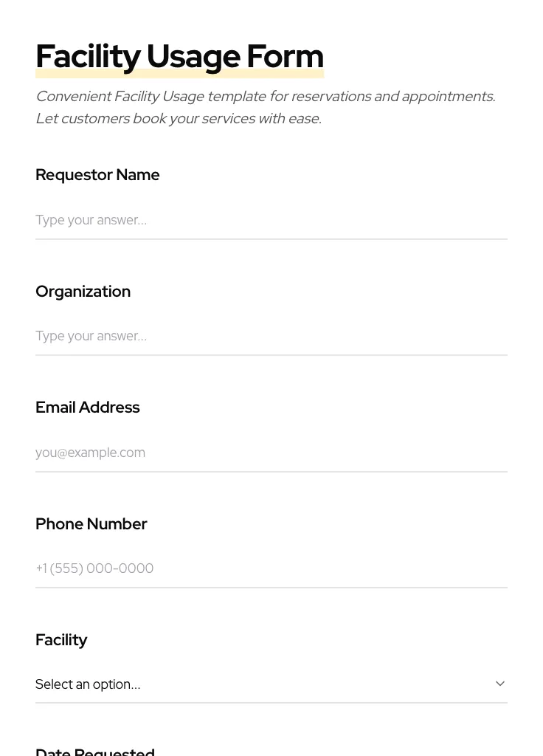Click the Date Requested label

(x=95, y=750)
